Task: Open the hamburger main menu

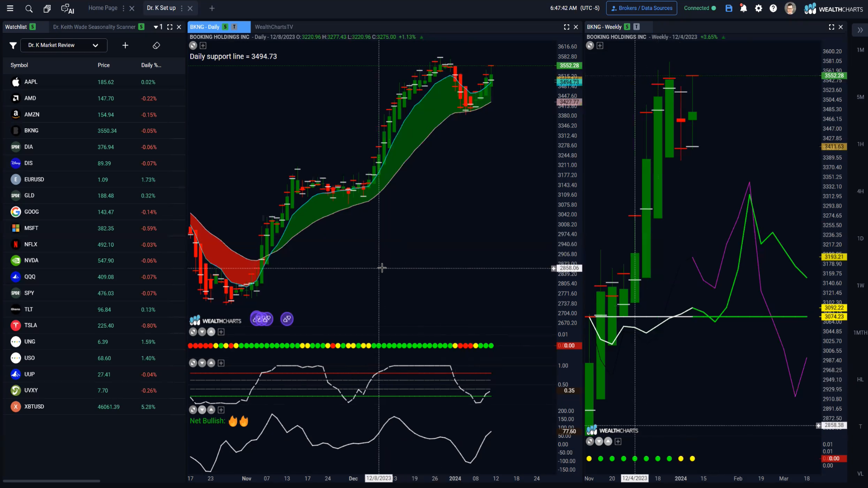Action: coord(10,8)
